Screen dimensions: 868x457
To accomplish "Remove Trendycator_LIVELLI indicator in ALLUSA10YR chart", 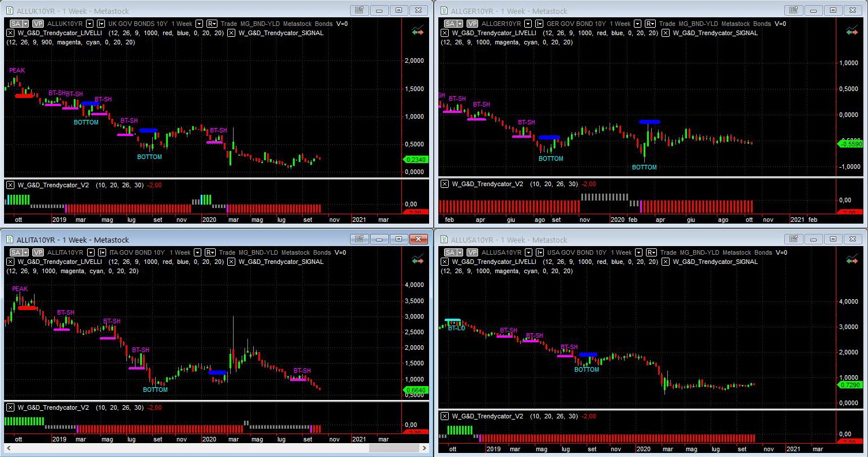I will 444,262.
